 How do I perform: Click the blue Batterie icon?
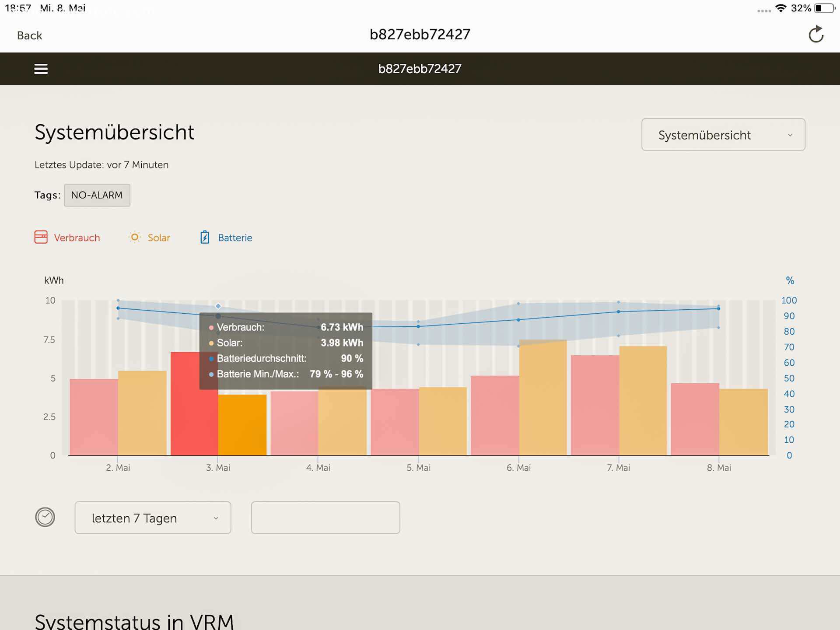point(205,237)
